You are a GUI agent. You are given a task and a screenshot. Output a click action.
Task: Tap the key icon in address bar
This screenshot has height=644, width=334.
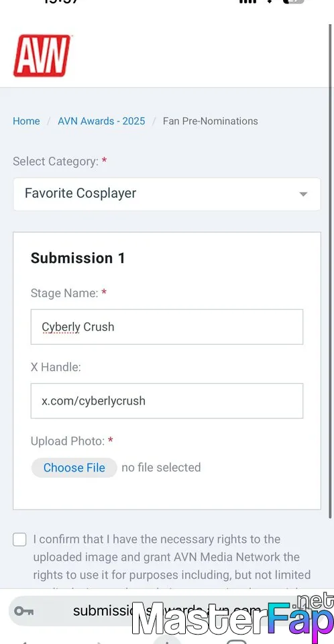(x=24, y=610)
